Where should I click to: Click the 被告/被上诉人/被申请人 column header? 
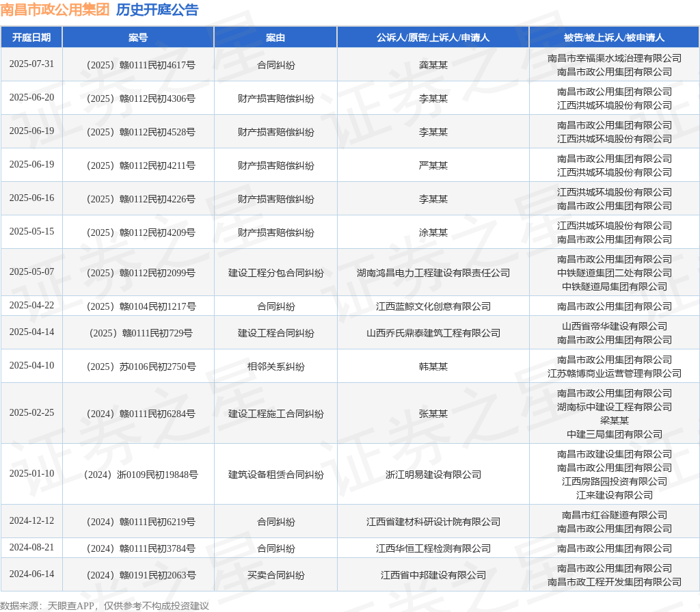(615, 38)
